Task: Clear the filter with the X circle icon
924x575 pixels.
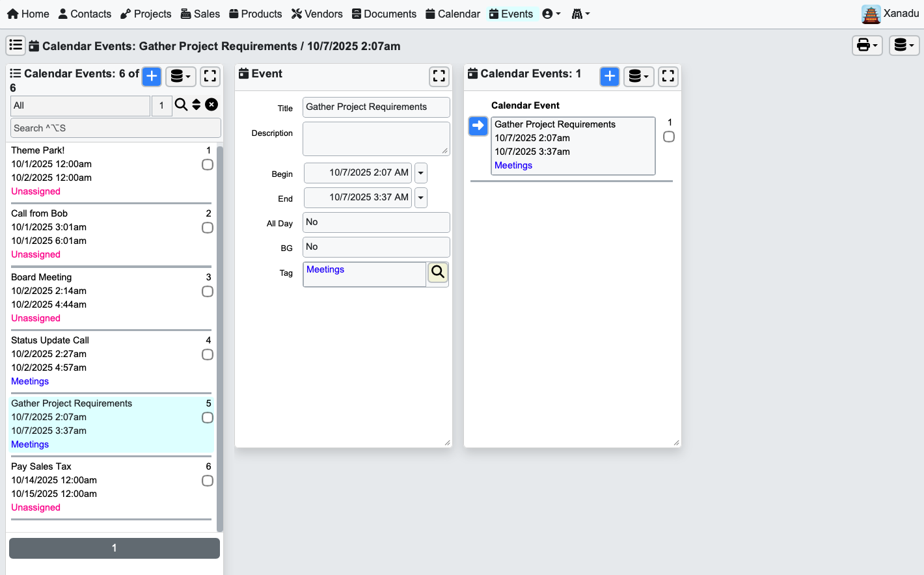Action: coord(211,104)
